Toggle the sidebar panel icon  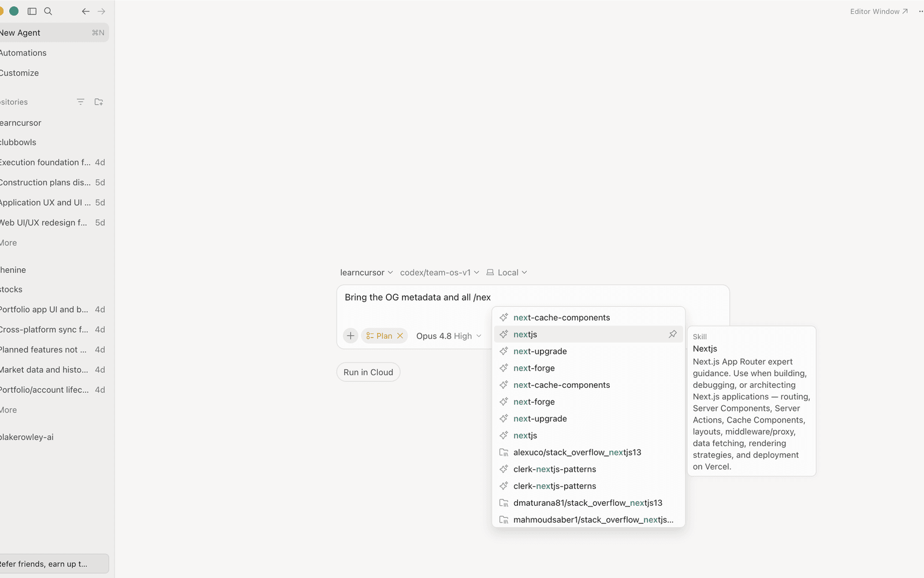[x=32, y=11]
